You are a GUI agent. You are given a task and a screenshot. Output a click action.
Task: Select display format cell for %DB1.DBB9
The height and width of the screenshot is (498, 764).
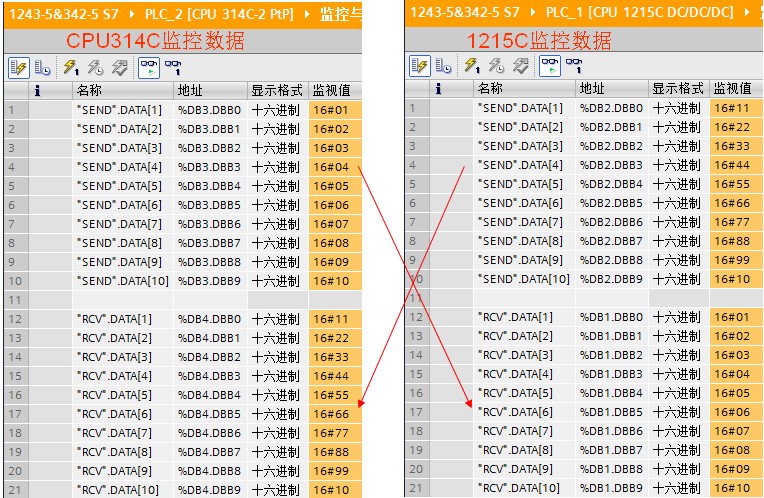(x=679, y=488)
